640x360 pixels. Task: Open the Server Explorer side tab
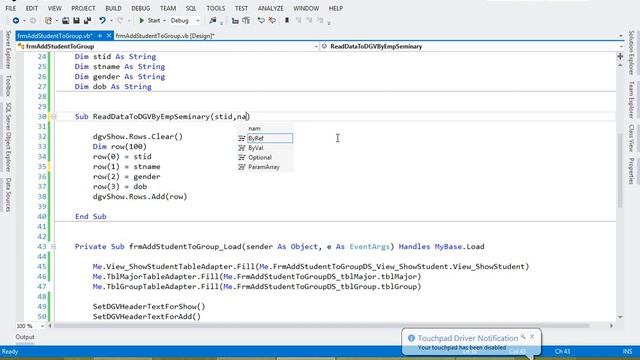(8, 49)
